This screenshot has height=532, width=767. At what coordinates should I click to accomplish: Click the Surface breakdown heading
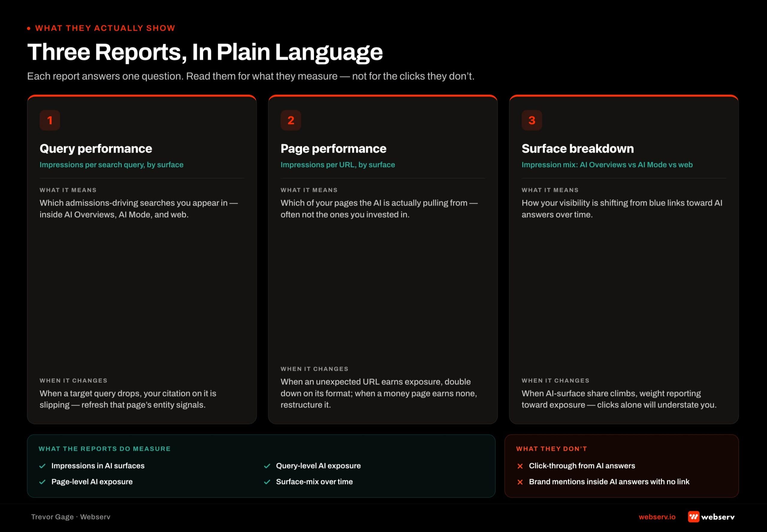578,149
